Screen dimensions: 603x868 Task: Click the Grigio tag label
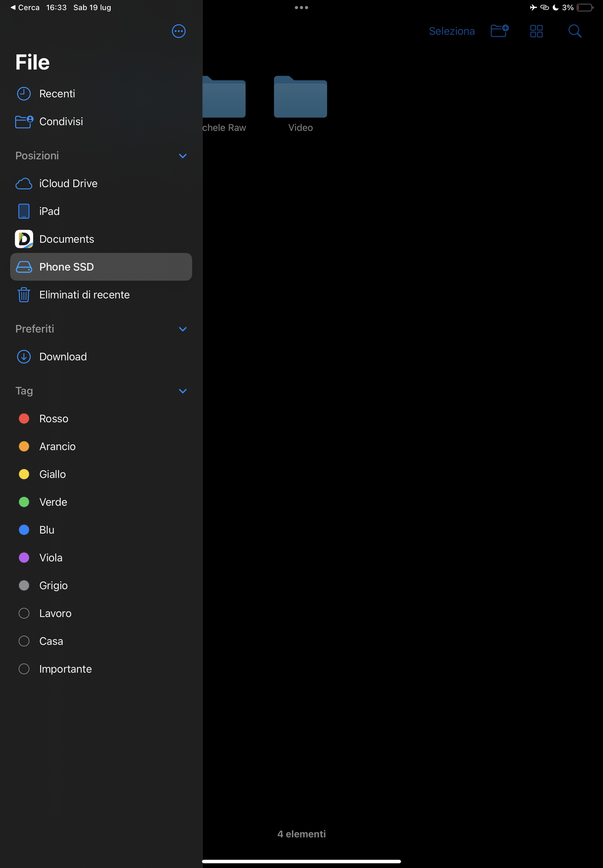point(54,585)
